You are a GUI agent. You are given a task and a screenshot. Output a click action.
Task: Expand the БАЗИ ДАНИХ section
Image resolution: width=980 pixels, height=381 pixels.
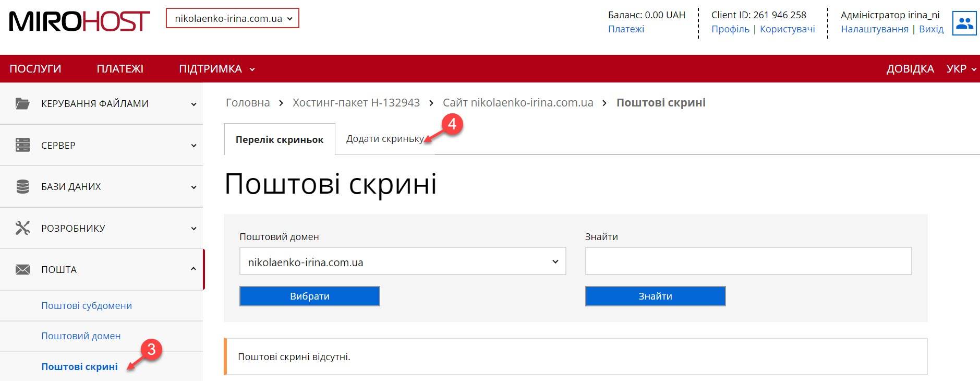(102, 186)
